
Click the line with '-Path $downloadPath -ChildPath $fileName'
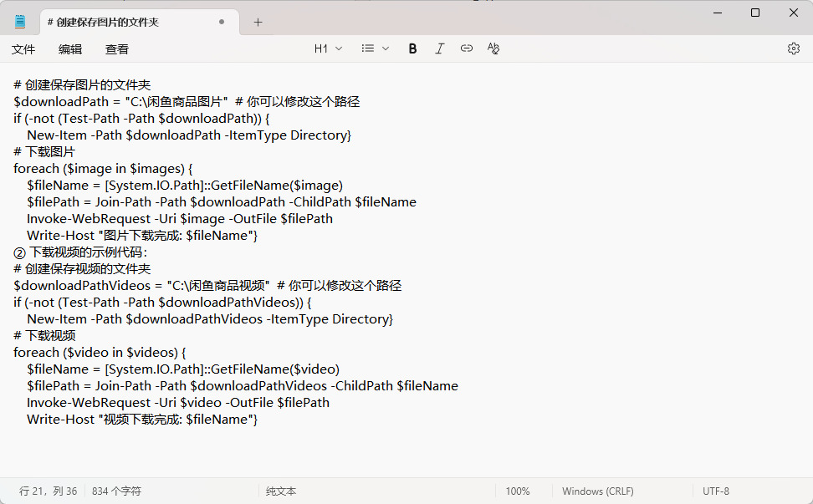coord(222,202)
